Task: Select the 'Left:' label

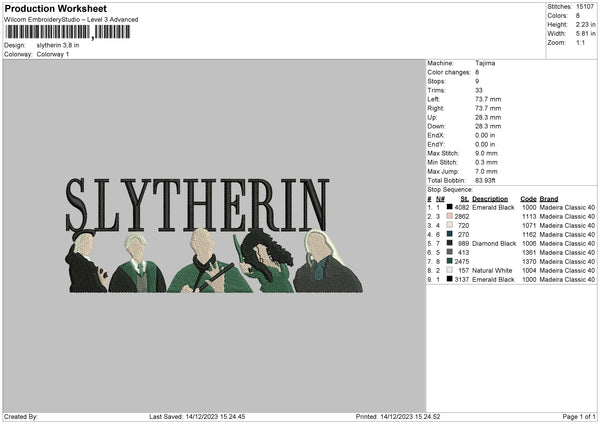Action: pos(434,99)
